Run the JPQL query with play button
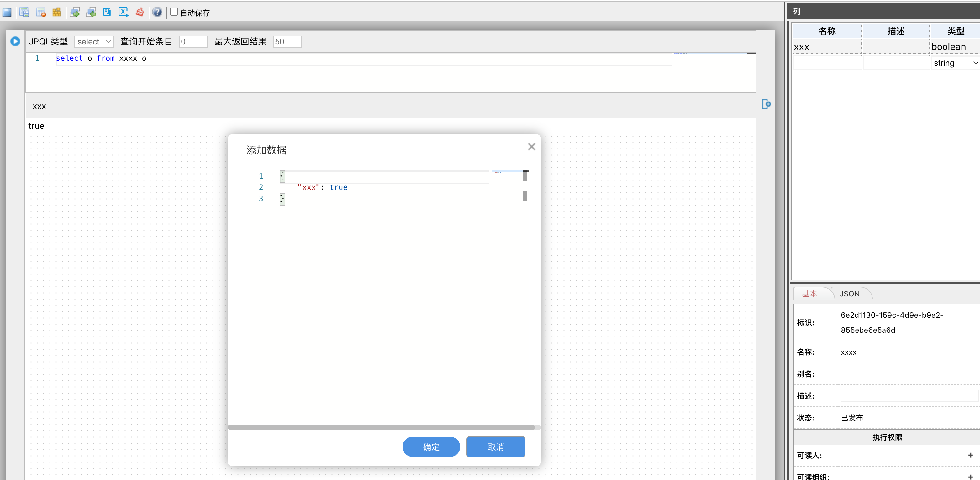This screenshot has width=980, height=480. pyautogui.click(x=15, y=41)
